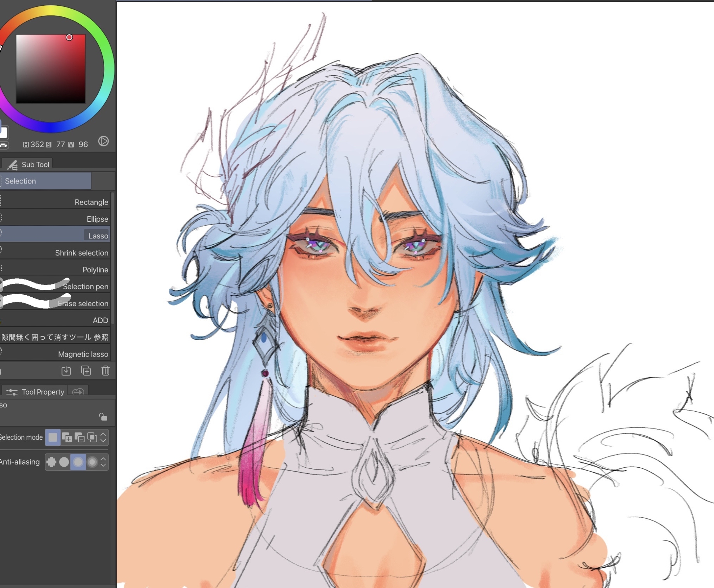This screenshot has height=588, width=714.
Task: Click the import sub tool icon
Action: 66,371
